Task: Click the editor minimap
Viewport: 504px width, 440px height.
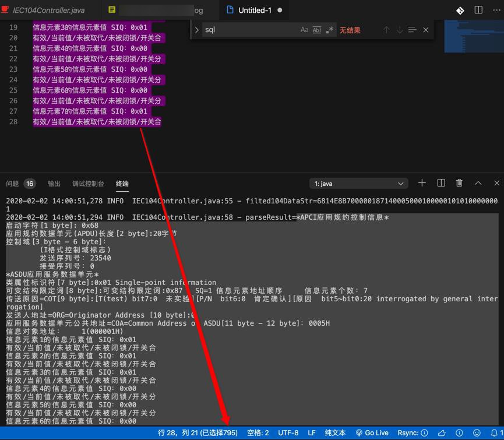Action: [x=474, y=36]
